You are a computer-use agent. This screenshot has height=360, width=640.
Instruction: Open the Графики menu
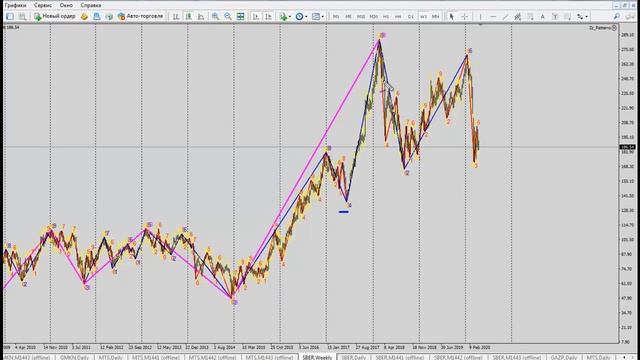(16, 5)
